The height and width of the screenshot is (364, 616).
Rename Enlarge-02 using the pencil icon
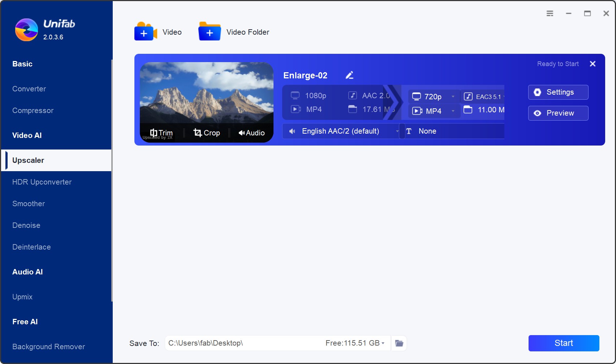click(x=349, y=75)
